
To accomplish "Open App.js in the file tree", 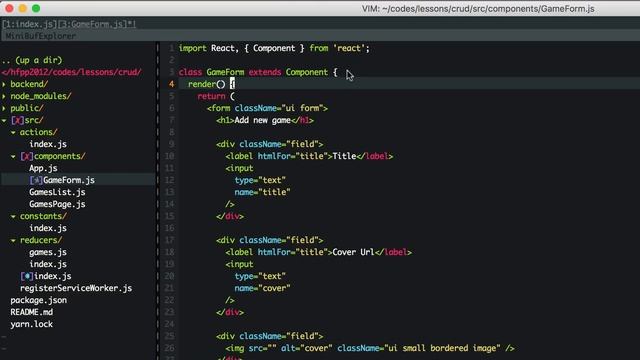I will click(x=43, y=168).
